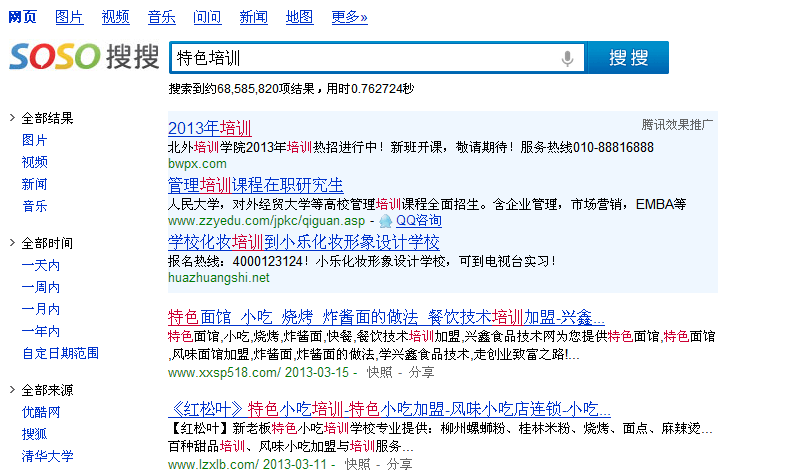Limit results to 一月内
Viewport: 792px width, 475px height.
(x=41, y=309)
